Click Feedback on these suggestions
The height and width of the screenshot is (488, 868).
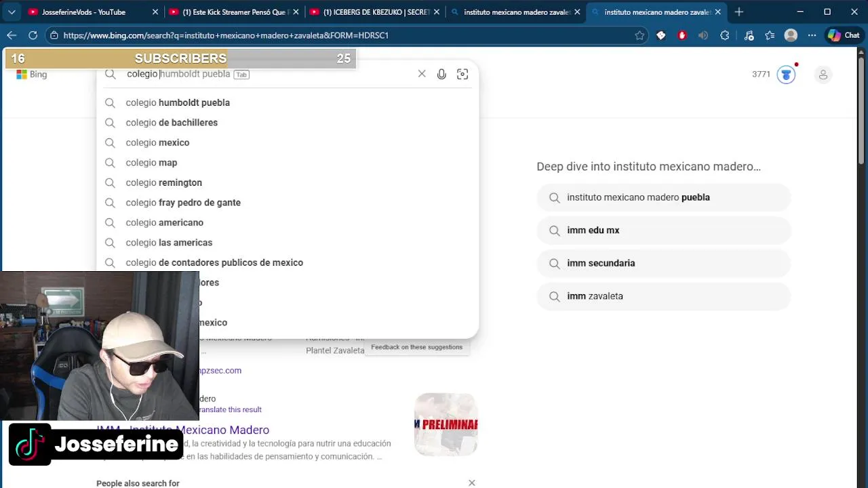click(x=416, y=347)
